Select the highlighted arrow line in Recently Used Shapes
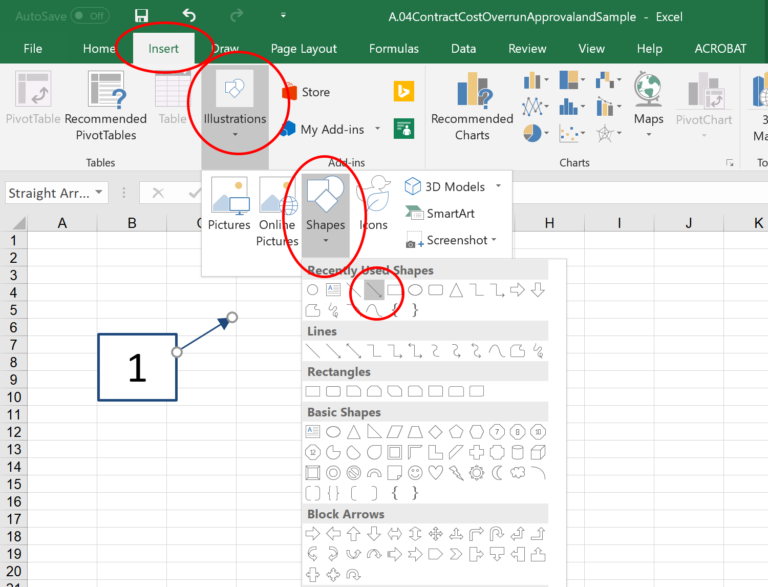Screen dimensions: 768x587 pyautogui.click(x=374, y=290)
